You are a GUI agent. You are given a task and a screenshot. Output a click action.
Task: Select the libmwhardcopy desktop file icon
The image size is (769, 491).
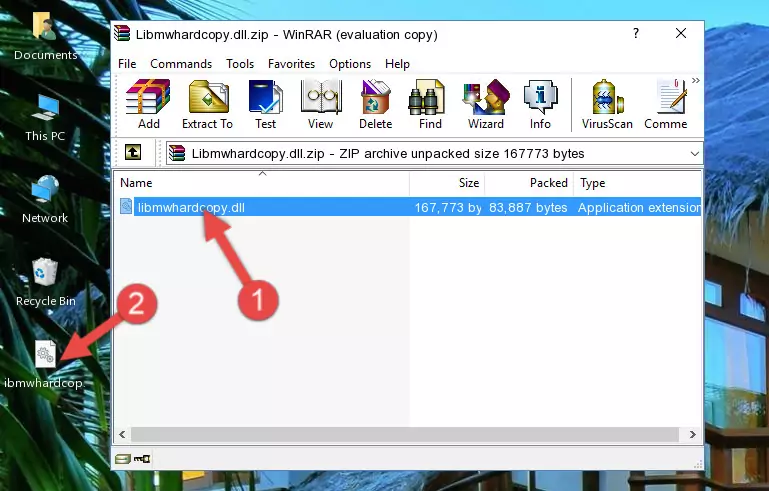(x=45, y=365)
